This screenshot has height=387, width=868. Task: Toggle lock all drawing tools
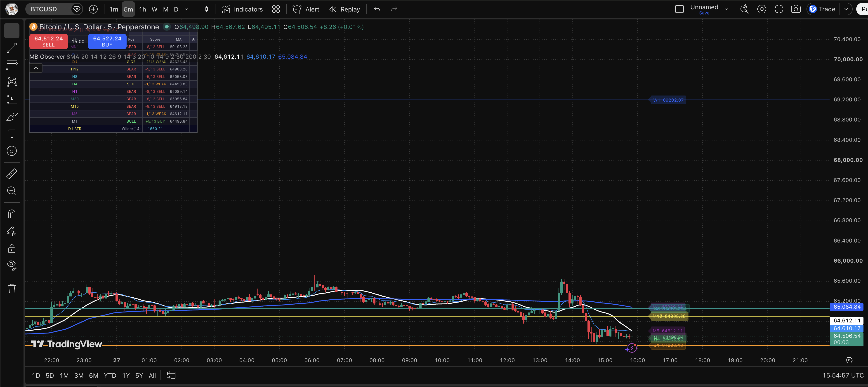(12, 249)
